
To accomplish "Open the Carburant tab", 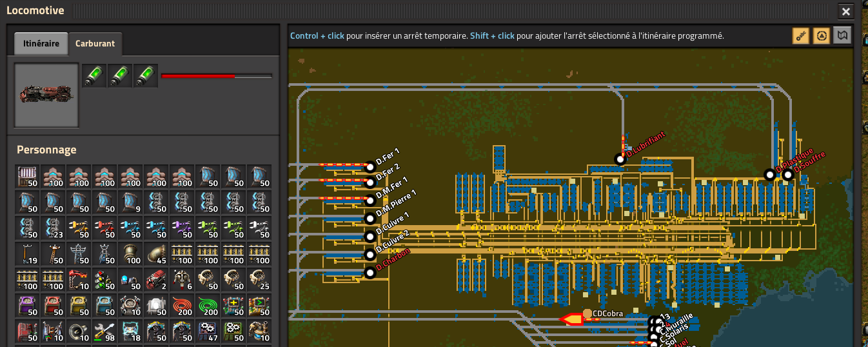I will (x=95, y=44).
